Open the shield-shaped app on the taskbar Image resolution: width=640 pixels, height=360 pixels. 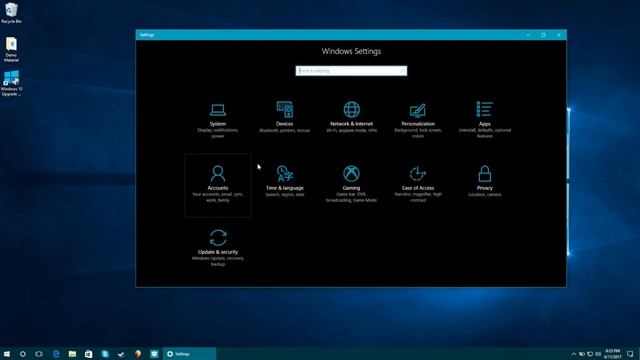point(154,354)
